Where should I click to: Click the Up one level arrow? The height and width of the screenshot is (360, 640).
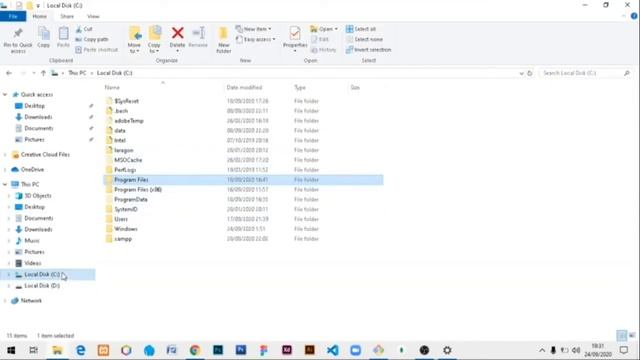point(43,73)
